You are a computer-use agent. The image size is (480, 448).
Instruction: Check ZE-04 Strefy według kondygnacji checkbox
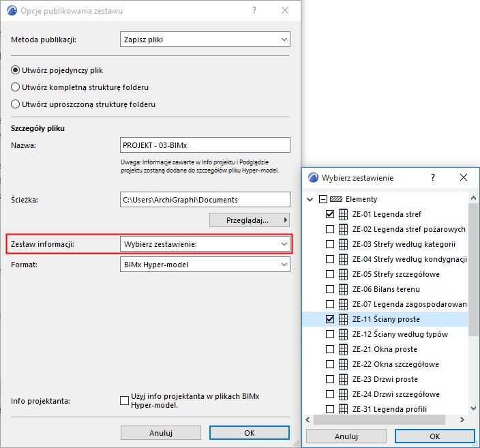pyautogui.click(x=330, y=259)
